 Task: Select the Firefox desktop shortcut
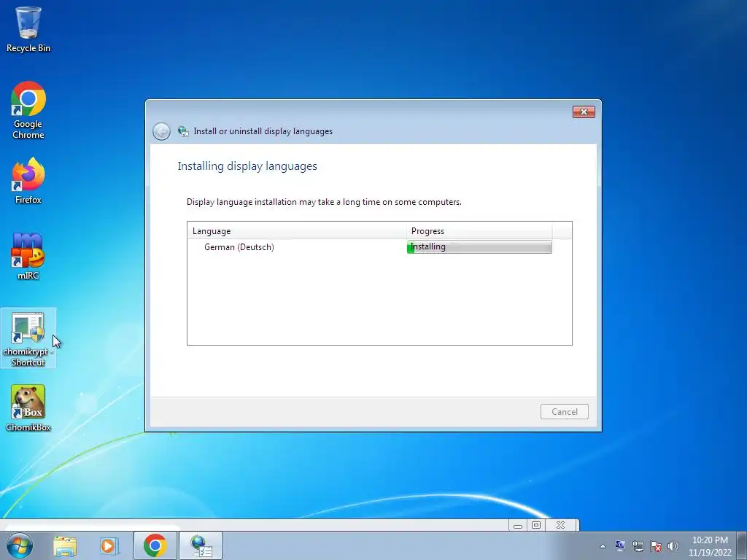pyautogui.click(x=28, y=181)
